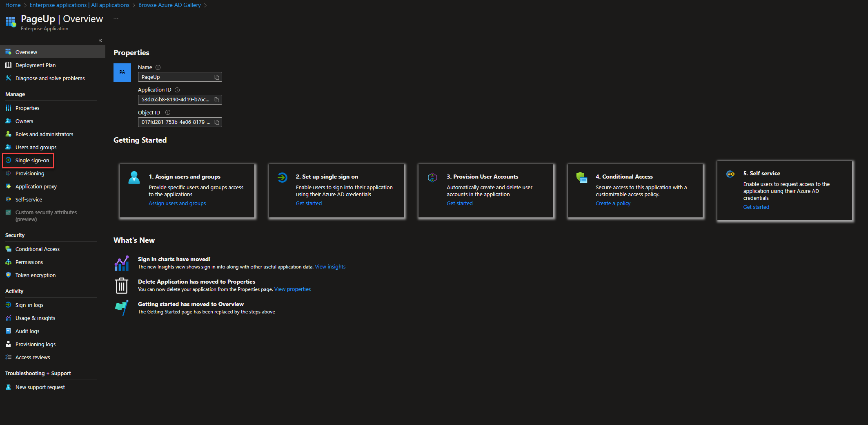Go to Users and groups

(x=36, y=148)
